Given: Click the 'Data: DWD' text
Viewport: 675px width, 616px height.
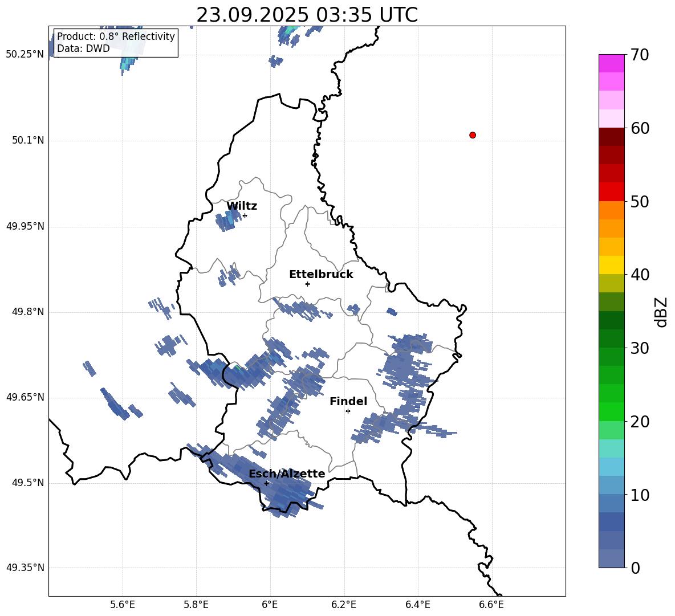Looking at the screenshot, I should coord(83,48).
